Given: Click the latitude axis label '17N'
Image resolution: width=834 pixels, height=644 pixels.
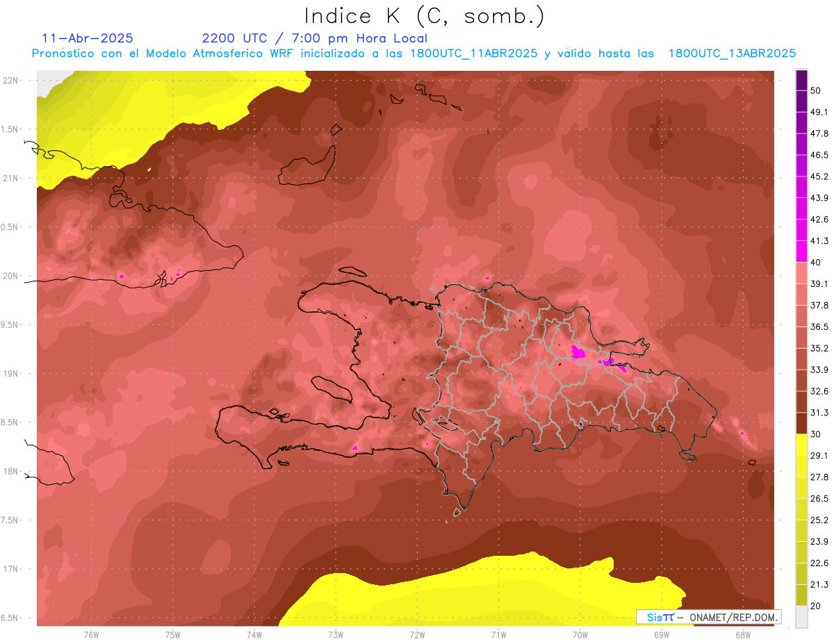Looking at the screenshot, I should pyautogui.click(x=10, y=569).
